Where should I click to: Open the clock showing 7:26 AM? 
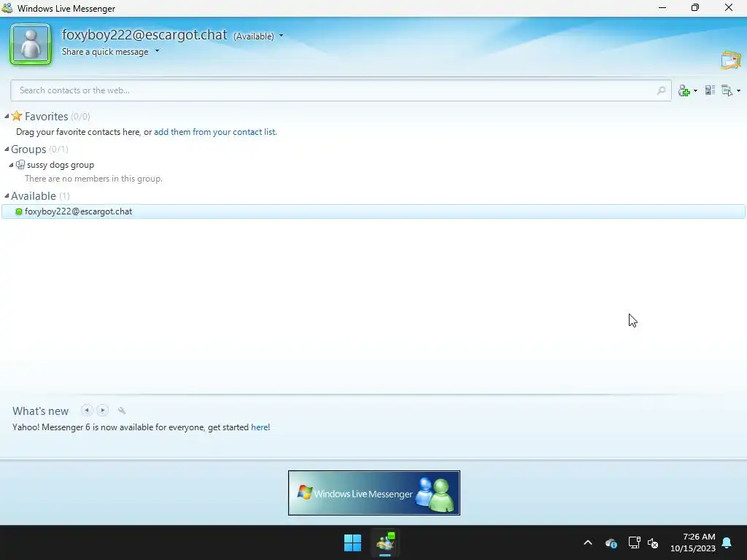pyautogui.click(x=693, y=542)
